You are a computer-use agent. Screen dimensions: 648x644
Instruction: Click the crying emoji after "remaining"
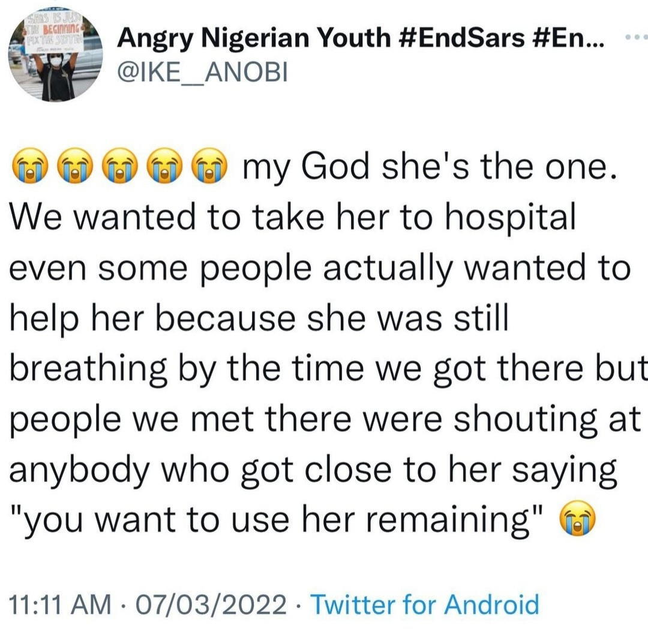tap(578, 518)
